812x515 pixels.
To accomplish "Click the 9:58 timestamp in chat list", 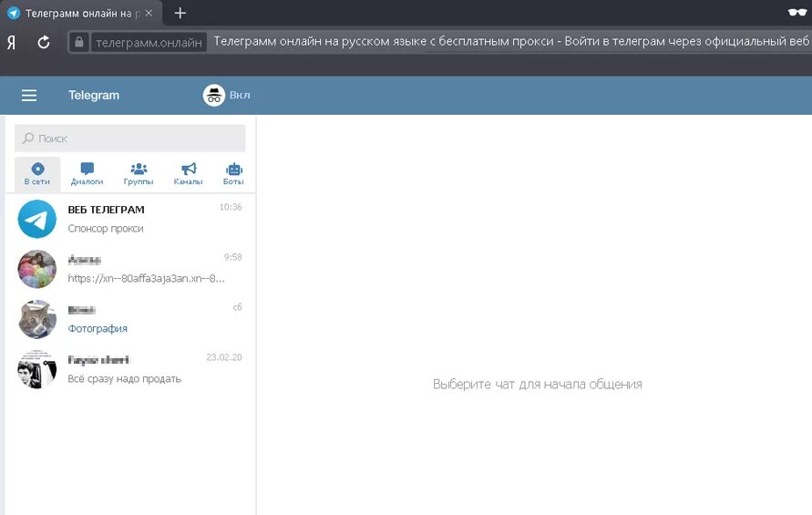I will 232,257.
